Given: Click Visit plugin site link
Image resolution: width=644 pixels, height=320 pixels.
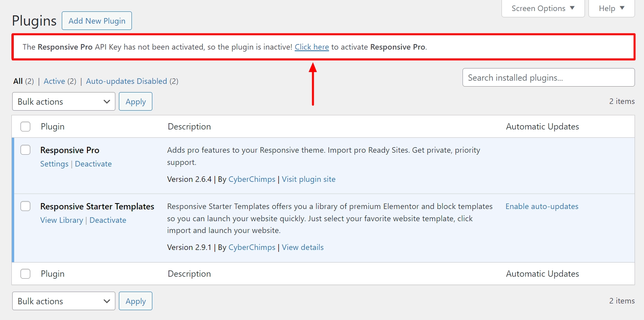Looking at the screenshot, I should coord(309,179).
